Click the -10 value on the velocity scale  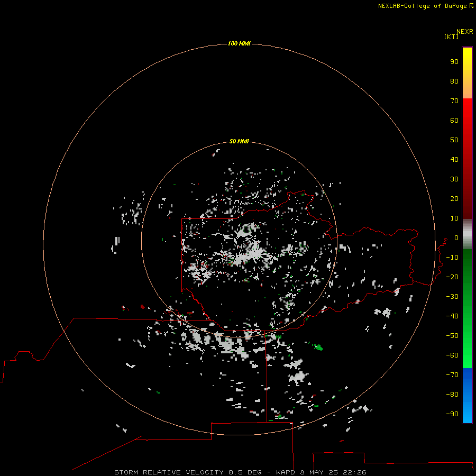[452, 258]
